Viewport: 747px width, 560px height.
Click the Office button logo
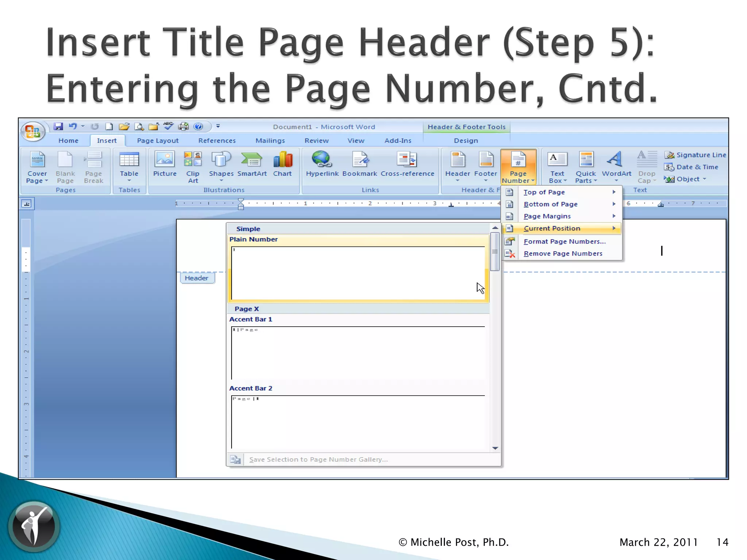(33, 131)
